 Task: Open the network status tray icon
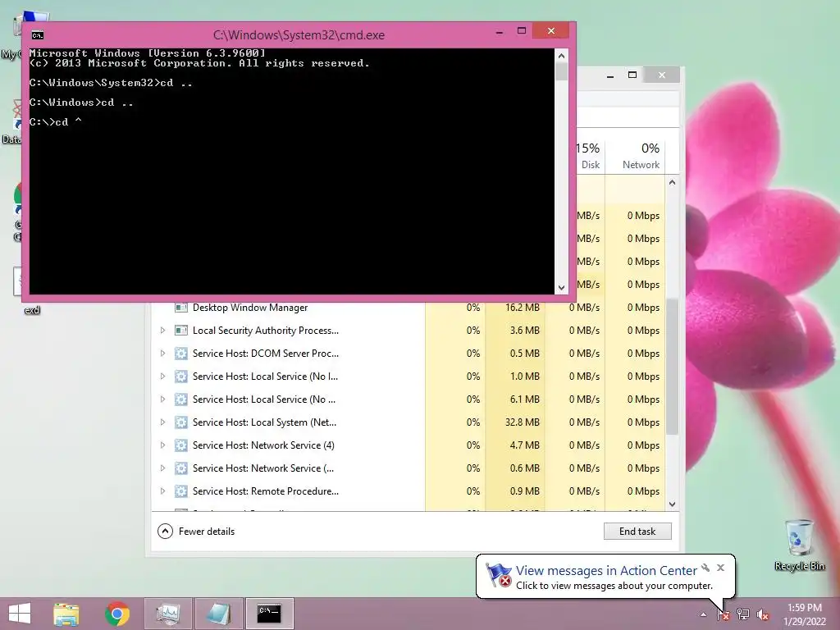tap(743, 614)
